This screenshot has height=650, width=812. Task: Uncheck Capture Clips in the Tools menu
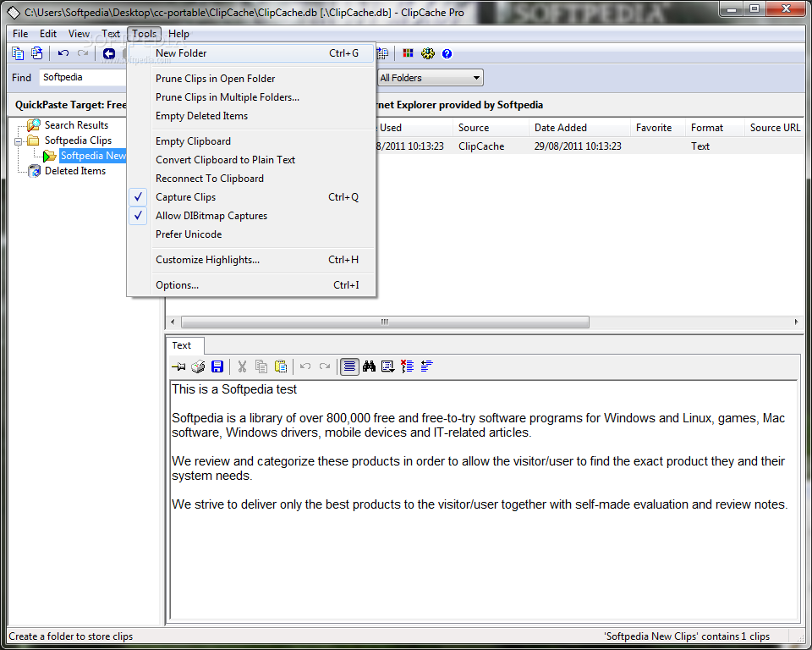[x=251, y=197]
